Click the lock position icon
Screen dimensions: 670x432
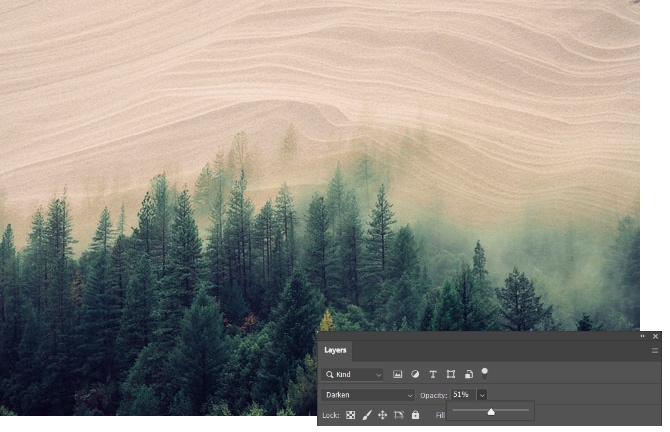pos(382,415)
